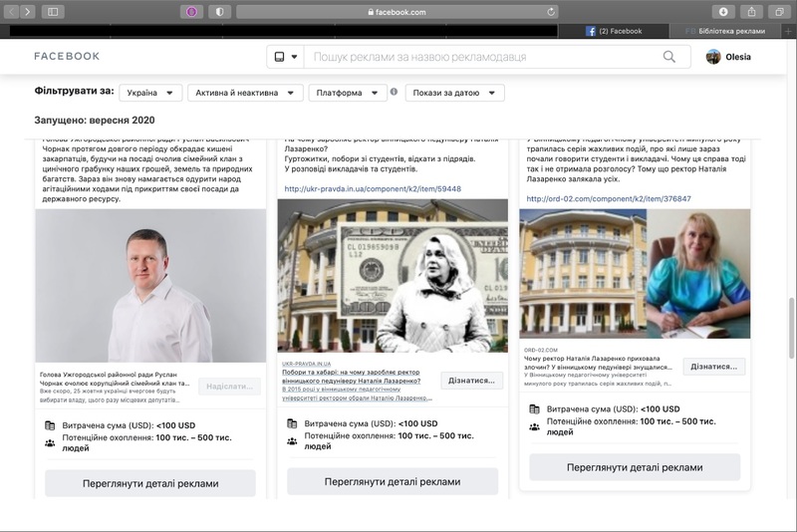View ad details for Чорнак ad

(x=150, y=483)
